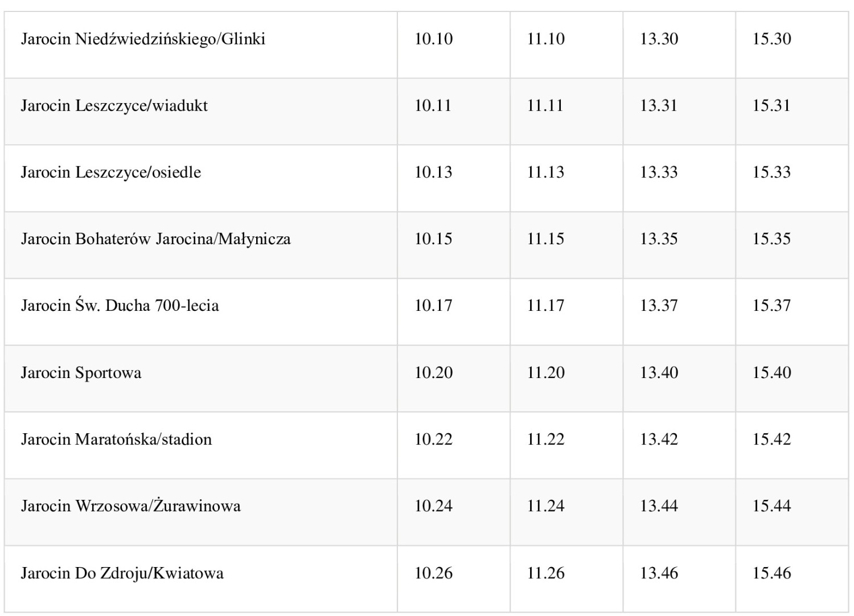This screenshot has height=616, width=854.
Task: Select the 10.17 time cell
Action: pyautogui.click(x=433, y=306)
